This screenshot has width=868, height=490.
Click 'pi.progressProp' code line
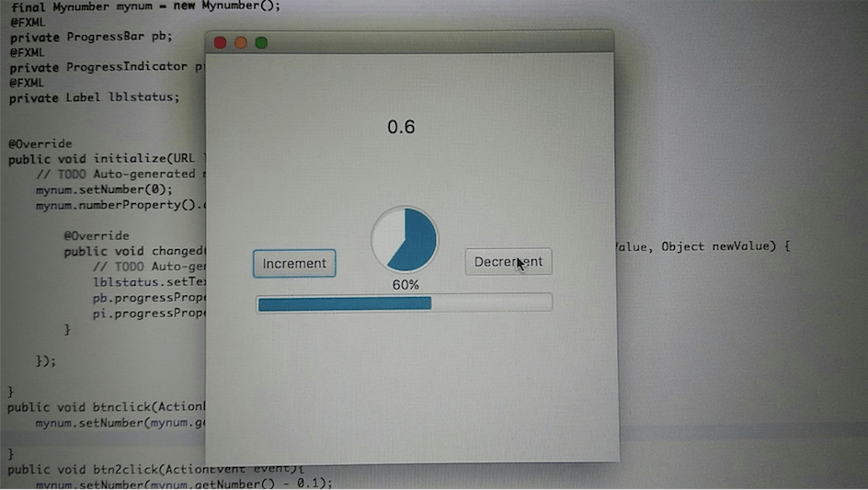[149, 313]
